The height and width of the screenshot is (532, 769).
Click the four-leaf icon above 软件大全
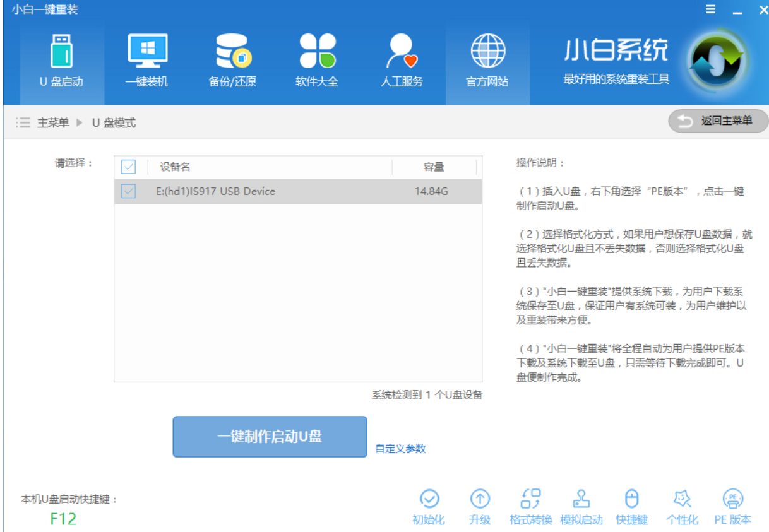click(318, 51)
